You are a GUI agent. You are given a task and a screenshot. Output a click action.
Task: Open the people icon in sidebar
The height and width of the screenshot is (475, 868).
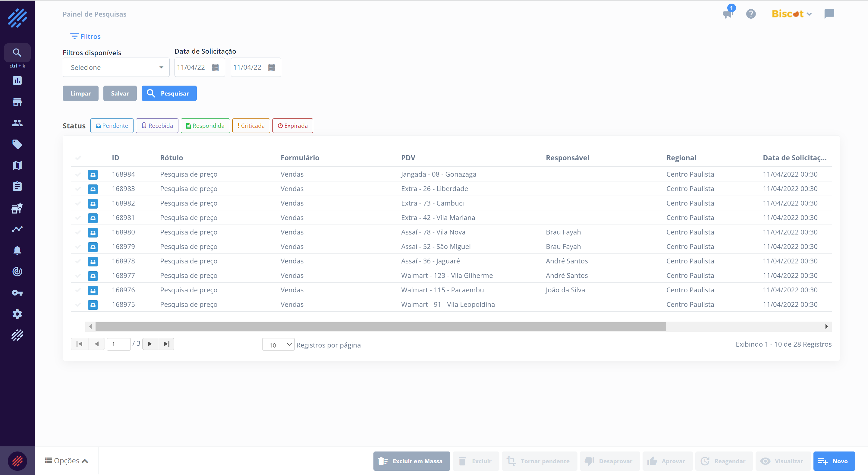click(17, 123)
